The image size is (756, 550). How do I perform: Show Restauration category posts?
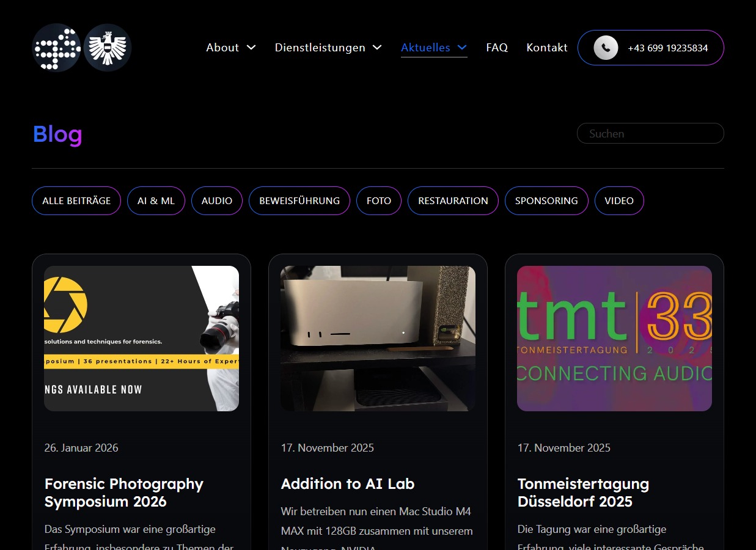(x=453, y=200)
